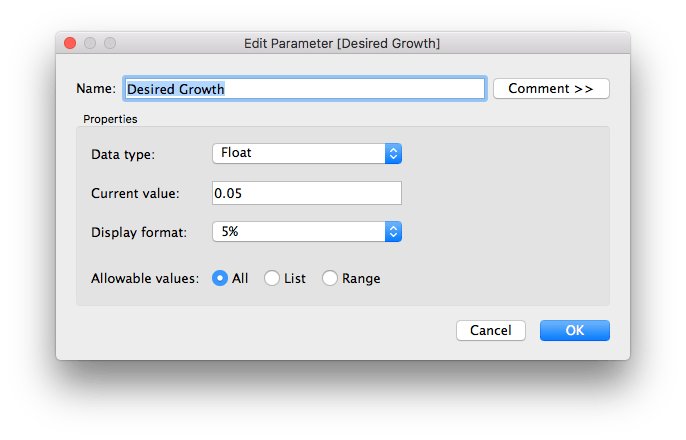
Task: Click the Display format label
Action: (x=139, y=232)
